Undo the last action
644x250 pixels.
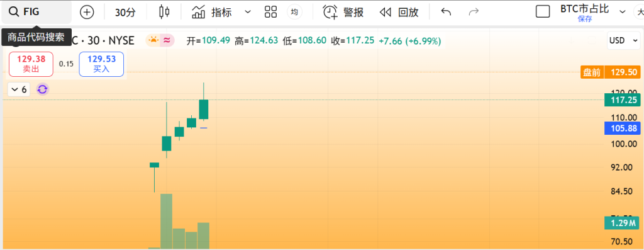point(446,12)
